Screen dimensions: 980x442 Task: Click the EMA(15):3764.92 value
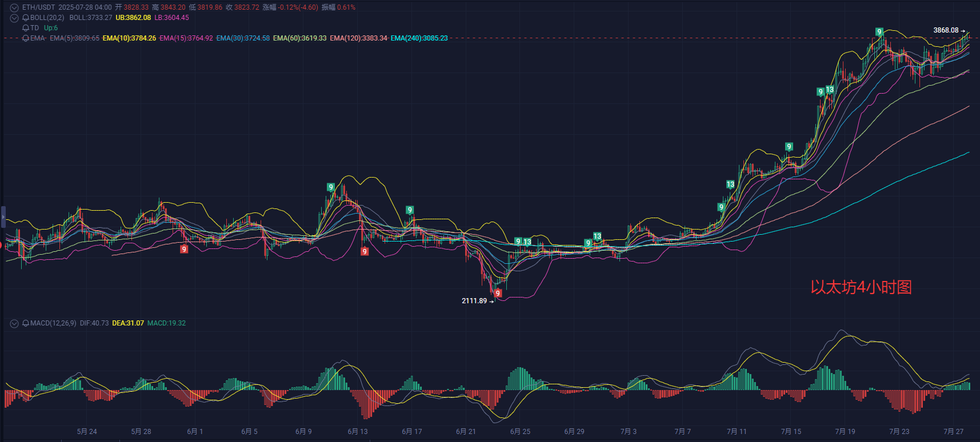coord(186,38)
